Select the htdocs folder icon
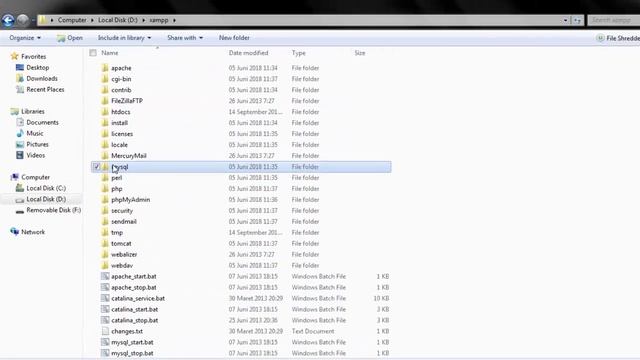 click(105, 112)
